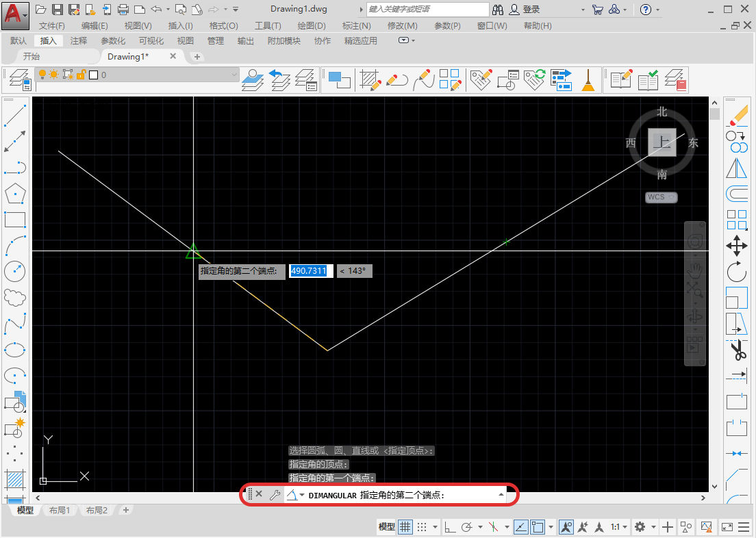Select the Mirror tool in the modify toolbar
The height and width of the screenshot is (538, 756).
737,168
